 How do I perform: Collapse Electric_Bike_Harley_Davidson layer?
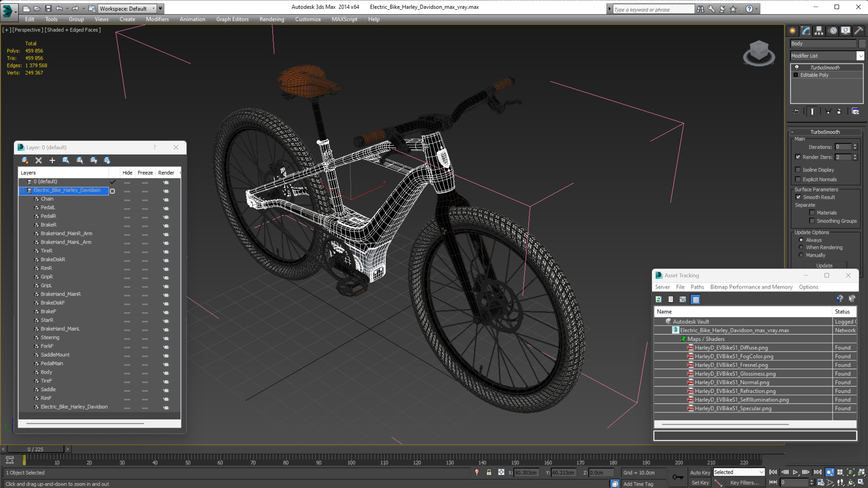coord(22,190)
